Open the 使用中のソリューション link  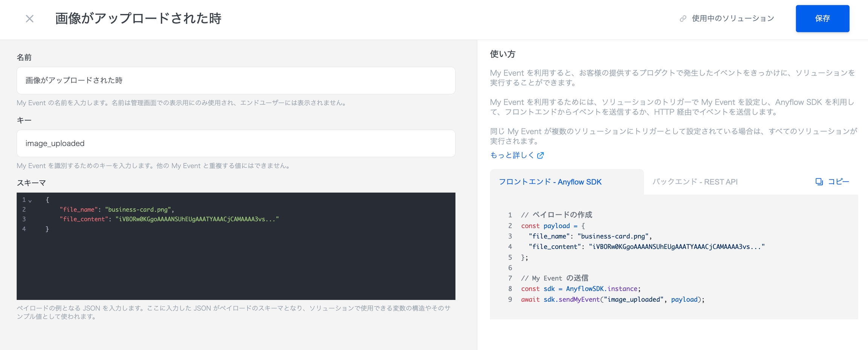tap(733, 18)
